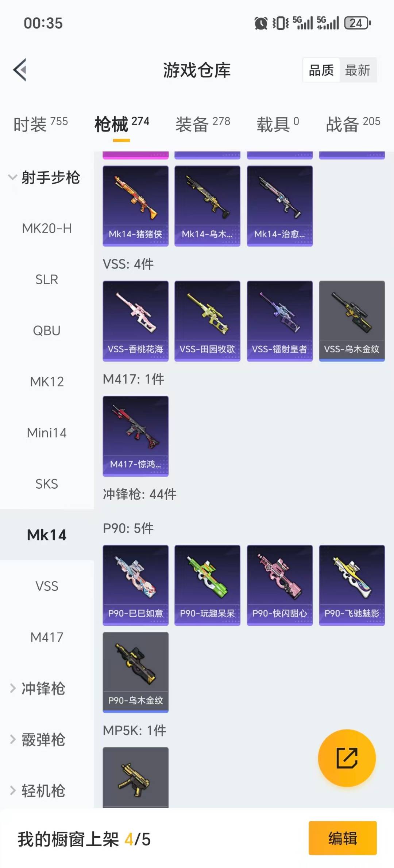Viewport: 394px width, 868px height.
Task: Tap the yellow share floating button
Action: coord(347,758)
